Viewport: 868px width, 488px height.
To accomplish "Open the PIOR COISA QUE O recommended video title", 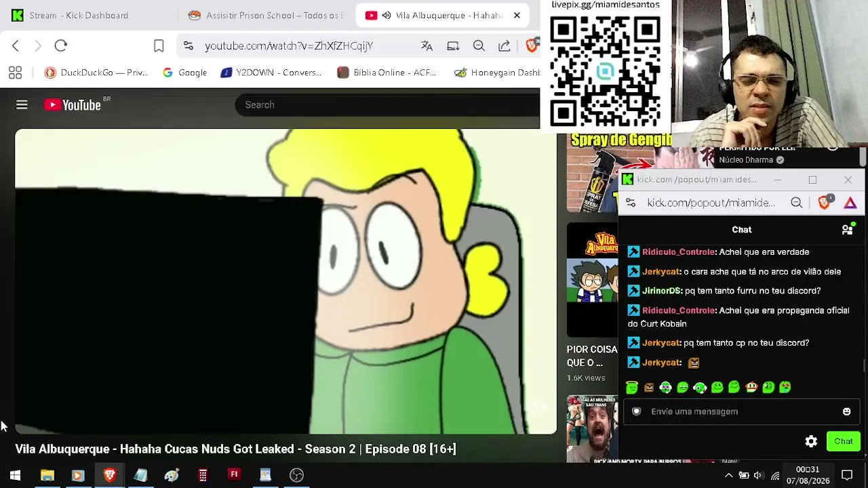I will click(x=592, y=356).
